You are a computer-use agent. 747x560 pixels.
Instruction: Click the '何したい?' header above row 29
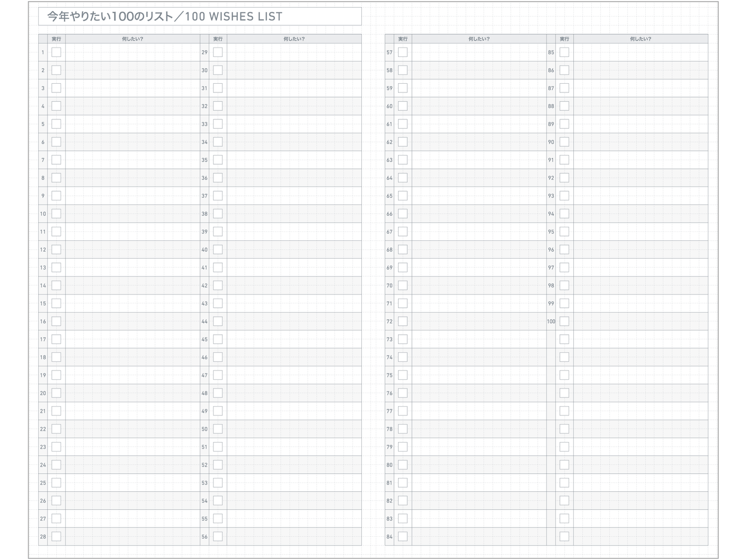[294, 39]
